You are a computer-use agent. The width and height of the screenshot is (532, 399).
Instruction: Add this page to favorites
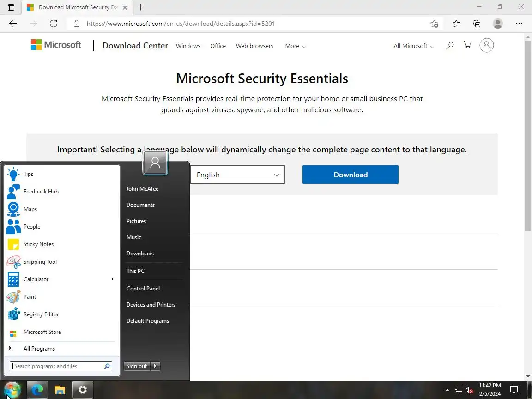point(434,24)
